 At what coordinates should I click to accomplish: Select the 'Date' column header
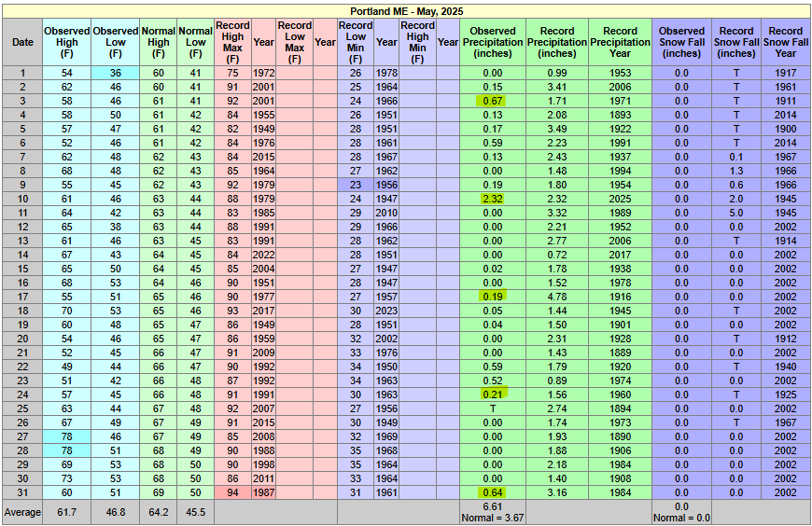pos(22,42)
